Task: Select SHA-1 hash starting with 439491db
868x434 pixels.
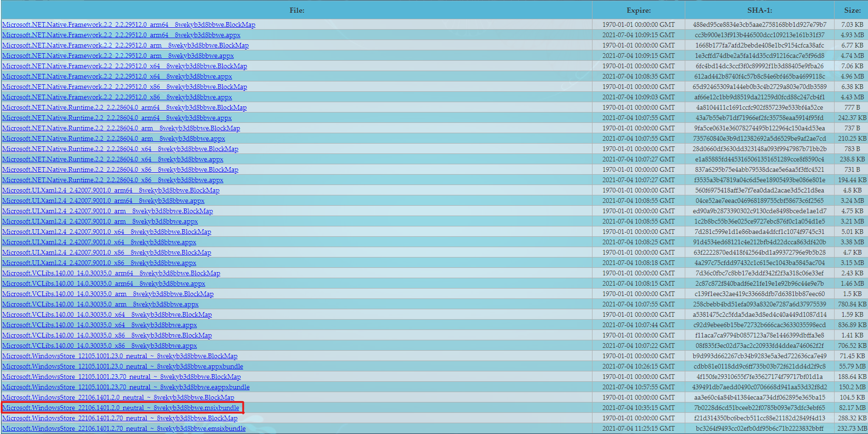Action: 759,387
